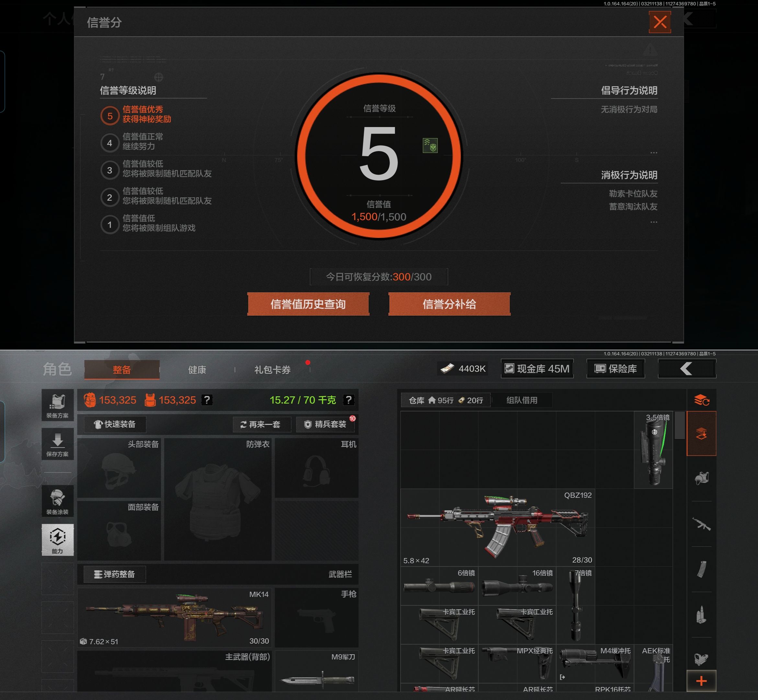Click the 信誉值历史查询 button
The image size is (758, 700).
pos(308,304)
